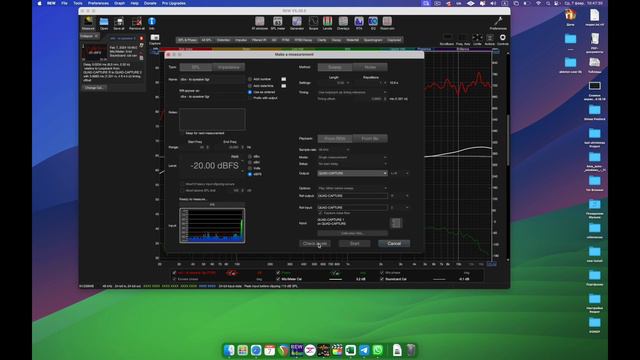Open the sweep Length dropdown
The width and height of the screenshot is (640, 360).
[334, 83]
